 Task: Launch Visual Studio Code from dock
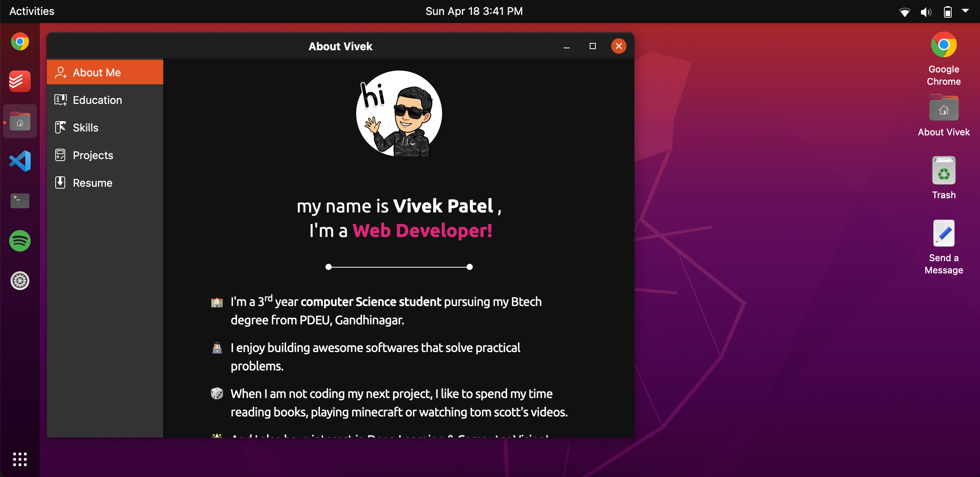pos(20,161)
